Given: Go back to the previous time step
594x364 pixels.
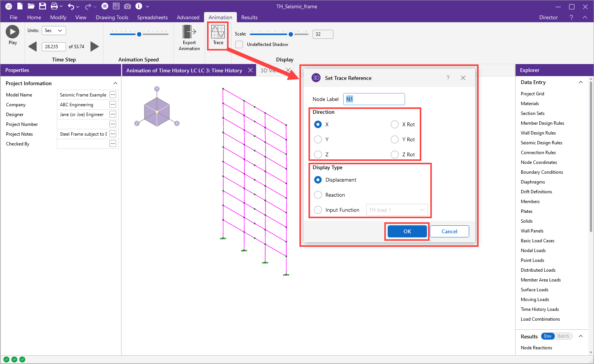Looking at the screenshot, I should pyautogui.click(x=33, y=46).
